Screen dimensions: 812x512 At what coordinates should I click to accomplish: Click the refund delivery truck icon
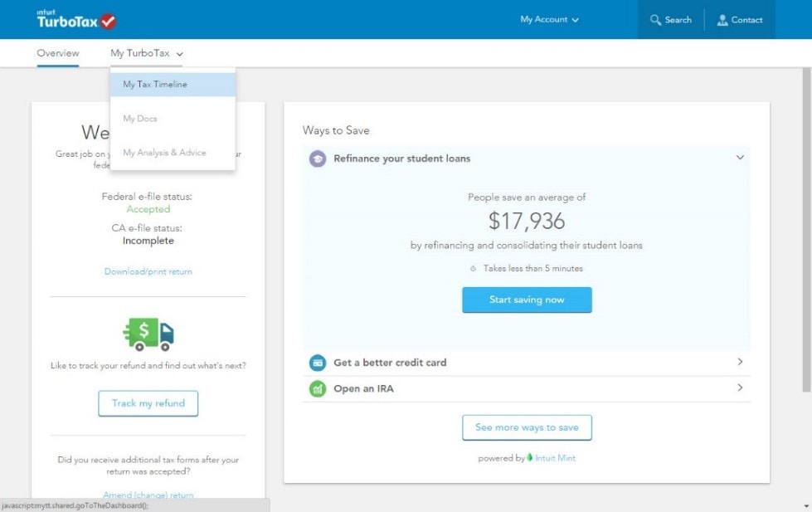(x=148, y=334)
